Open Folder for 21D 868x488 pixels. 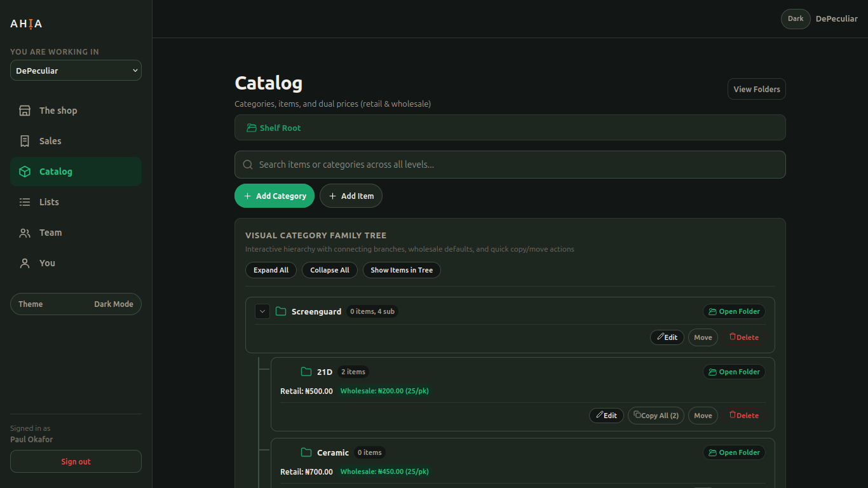pos(734,372)
